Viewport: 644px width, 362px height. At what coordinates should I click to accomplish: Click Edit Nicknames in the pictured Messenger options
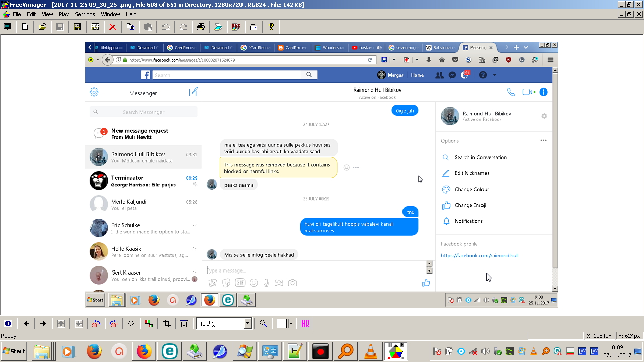[x=472, y=173]
